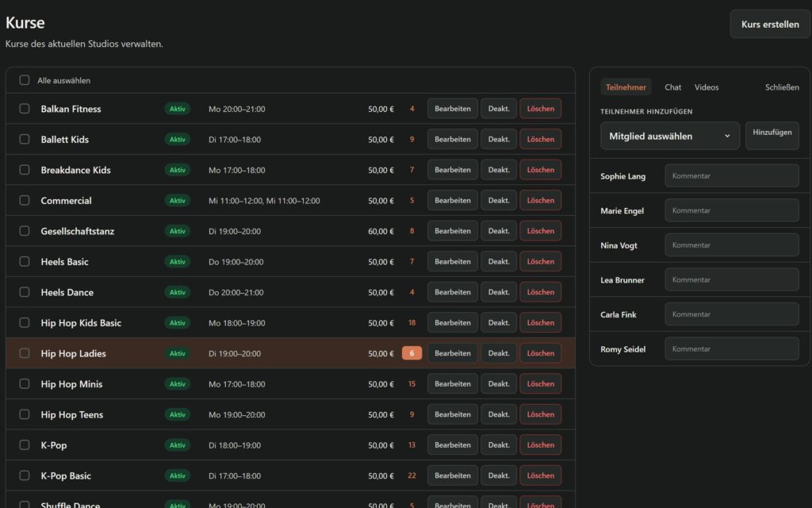Click Romy Seidel's Kommentar input
This screenshot has height=508, width=812.
[x=732, y=349]
